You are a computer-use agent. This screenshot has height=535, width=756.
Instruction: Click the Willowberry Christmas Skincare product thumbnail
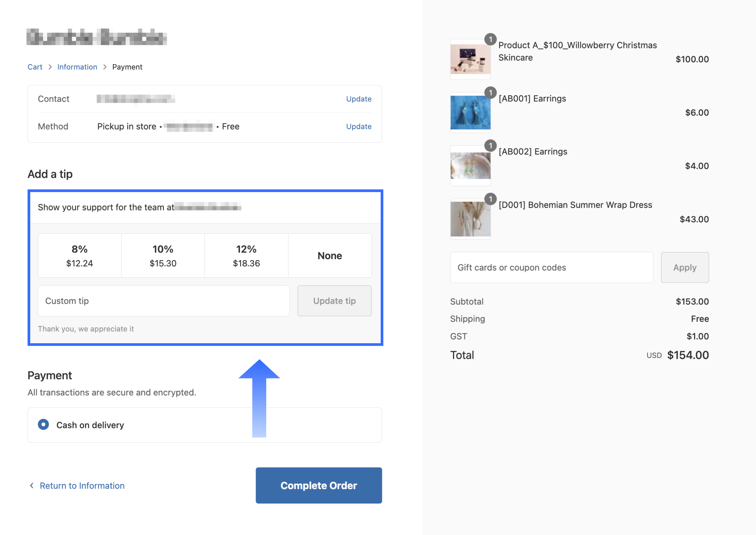pos(470,59)
